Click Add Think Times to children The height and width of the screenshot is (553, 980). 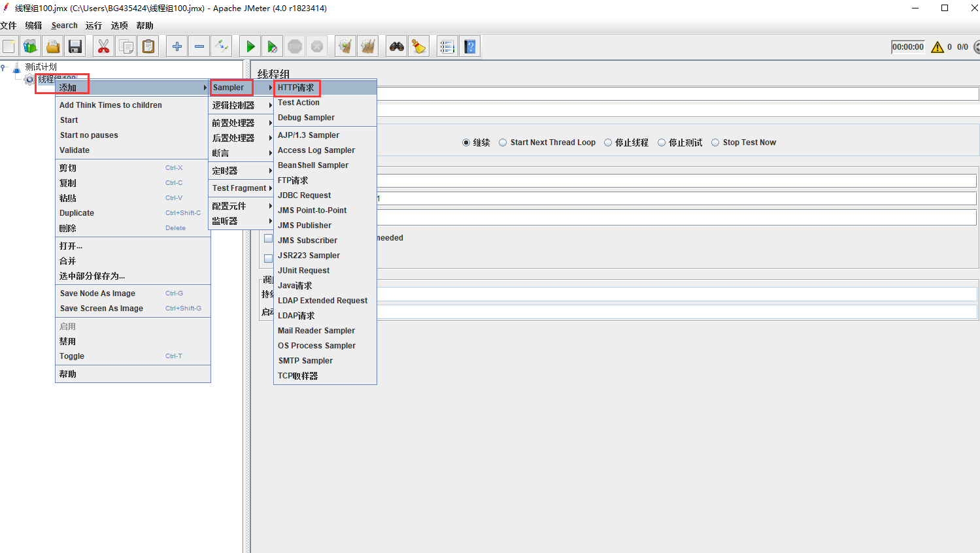point(133,105)
